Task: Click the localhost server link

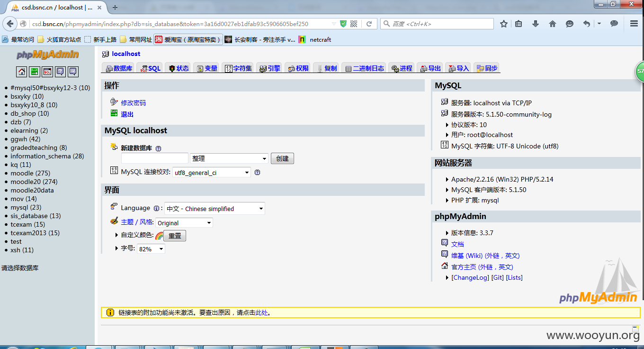Action: 126,54
